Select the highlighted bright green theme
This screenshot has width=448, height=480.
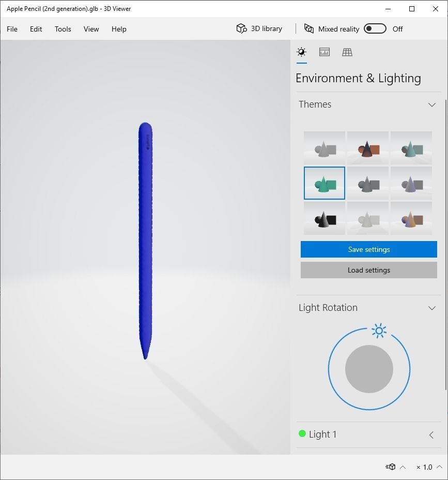coord(325,183)
